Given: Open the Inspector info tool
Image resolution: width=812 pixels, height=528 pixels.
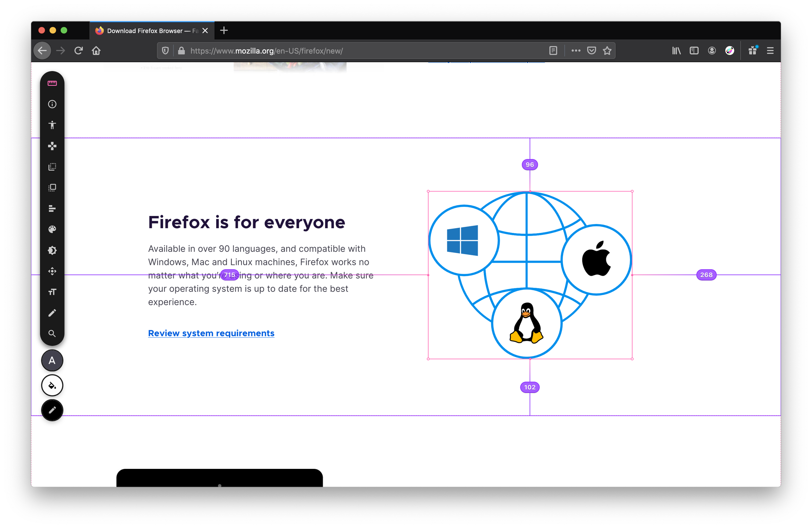Looking at the screenshot, I should pyautogui.click(x=52, y=104).
